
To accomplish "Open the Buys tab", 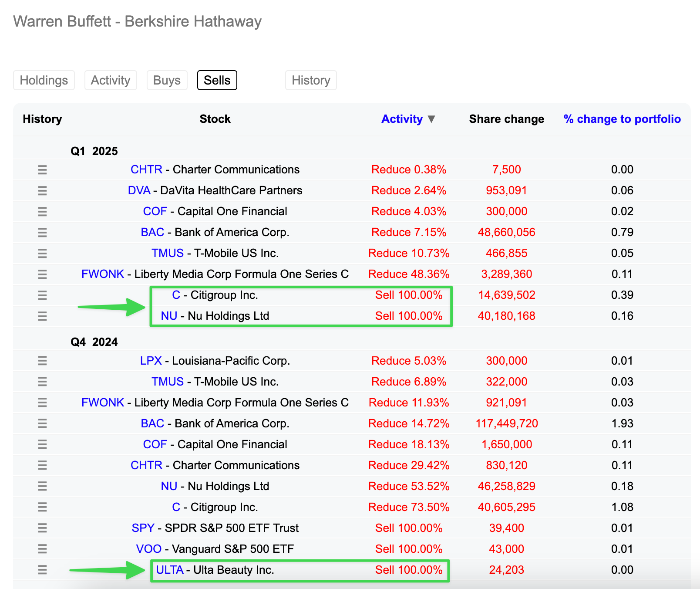I will click(167, 80).
